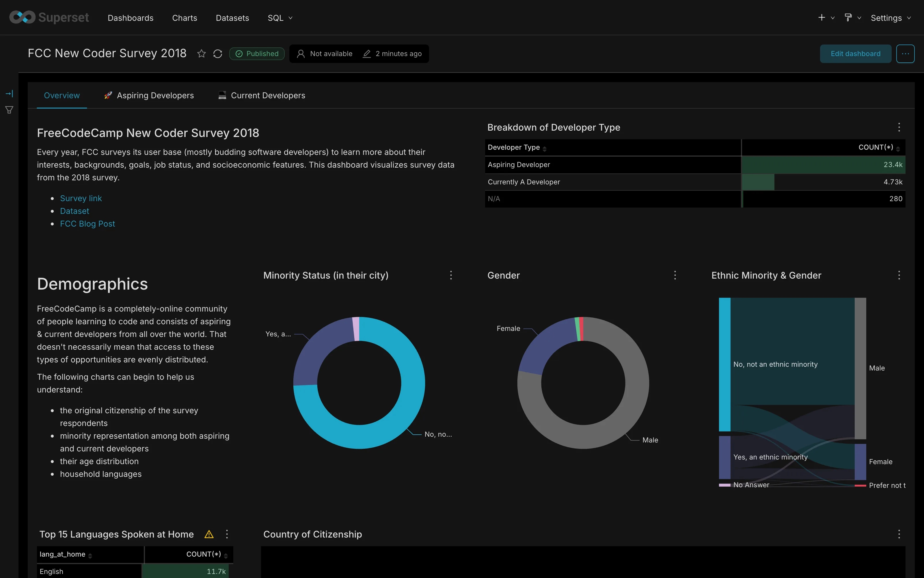Viewport: 924px width, 578px height.
Task: Click the 'No, not an ethnic minority' Sankey node
Action: [725, 364]
